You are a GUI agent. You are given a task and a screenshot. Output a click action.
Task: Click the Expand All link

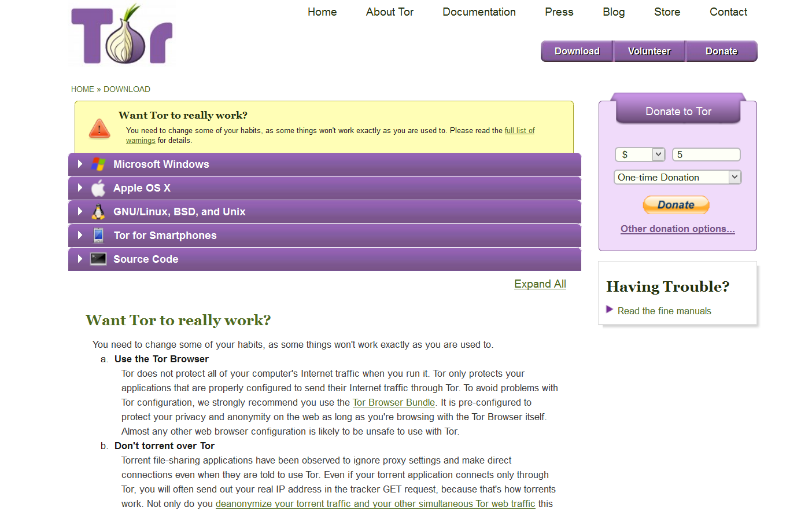pos(540,284)
